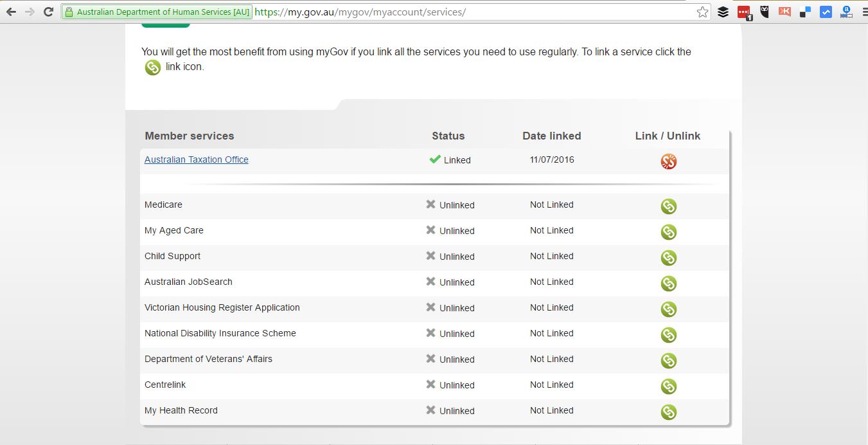
Task: Link the Child Support service
Action: pyautogui.click(x=669, y=258)
